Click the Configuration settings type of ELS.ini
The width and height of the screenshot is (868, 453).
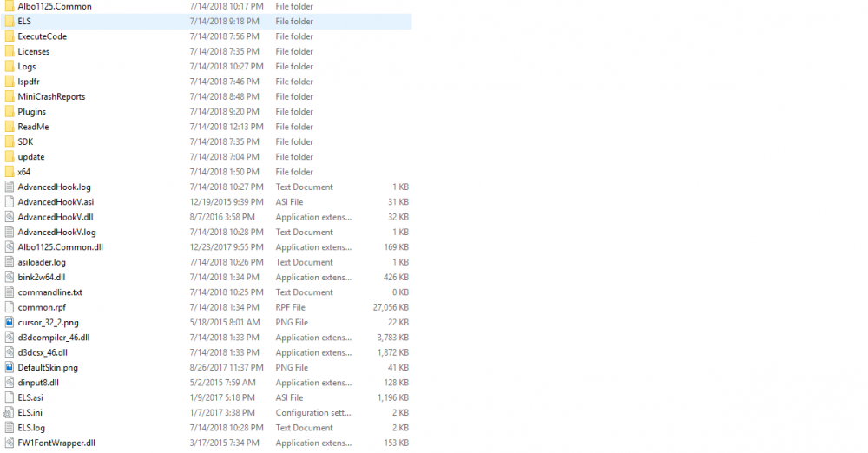[x=313, y=412]
